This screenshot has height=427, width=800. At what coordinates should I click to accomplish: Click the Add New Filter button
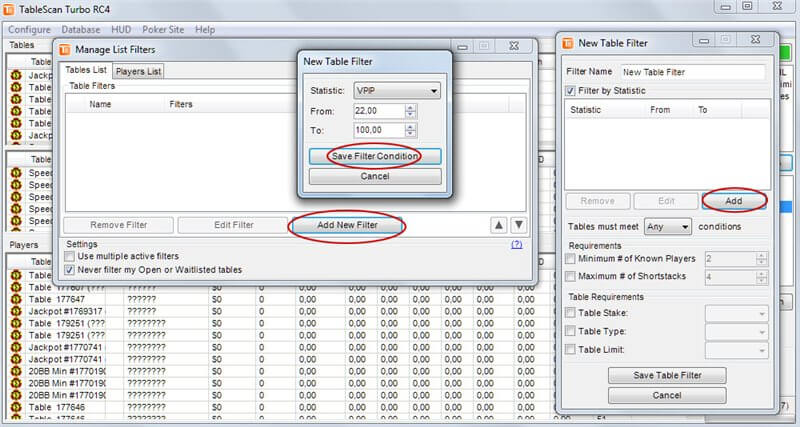tap(345, 226)
